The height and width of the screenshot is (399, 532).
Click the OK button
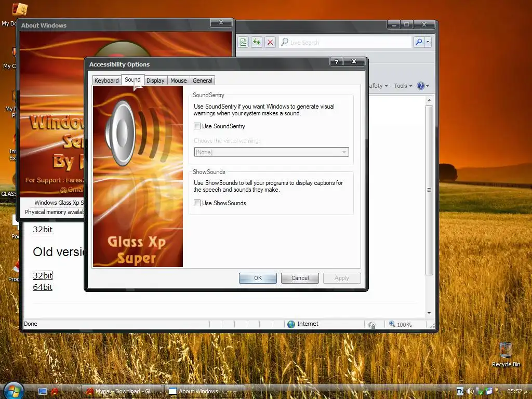point(258,278)
